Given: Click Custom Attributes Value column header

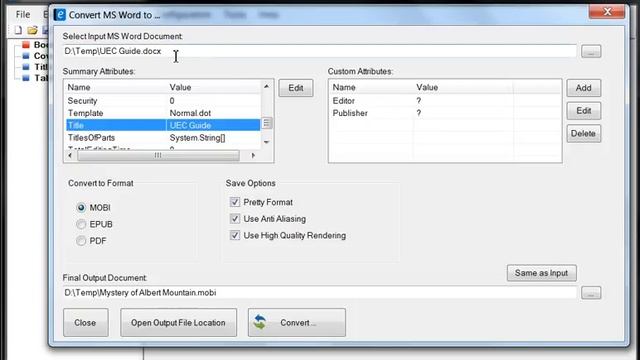Looking at the screenshot, I should tap(463, 87).
